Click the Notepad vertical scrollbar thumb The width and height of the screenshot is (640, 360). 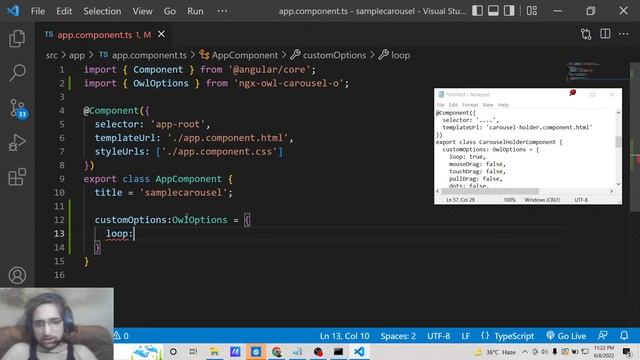[618, 142]
